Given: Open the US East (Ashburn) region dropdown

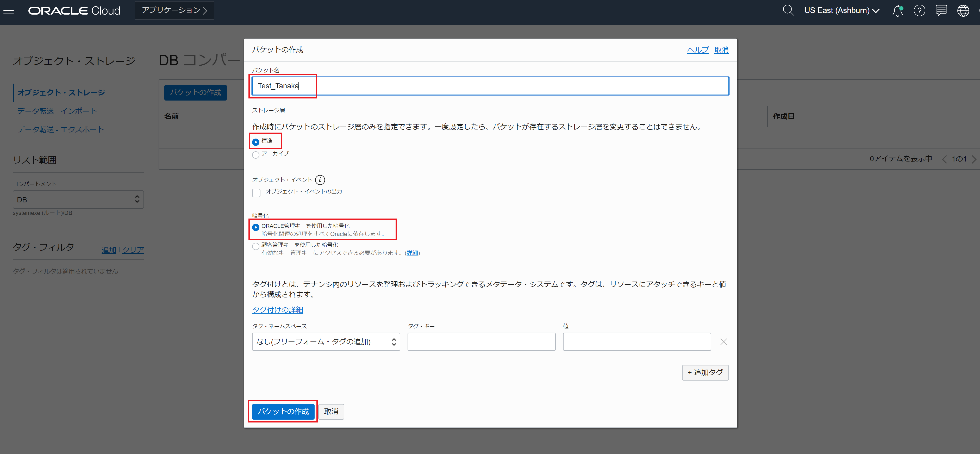Looking at the screenshot, I should (x=841, y=10).
